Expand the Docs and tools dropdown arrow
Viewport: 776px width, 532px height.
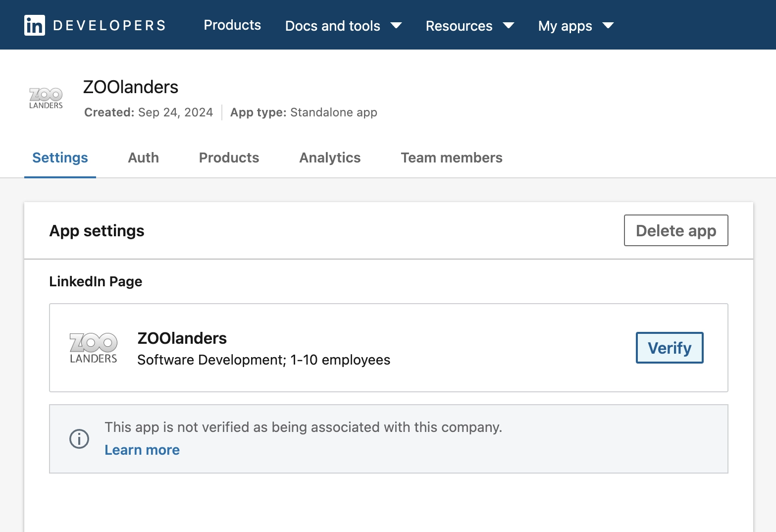click(396, 26)
